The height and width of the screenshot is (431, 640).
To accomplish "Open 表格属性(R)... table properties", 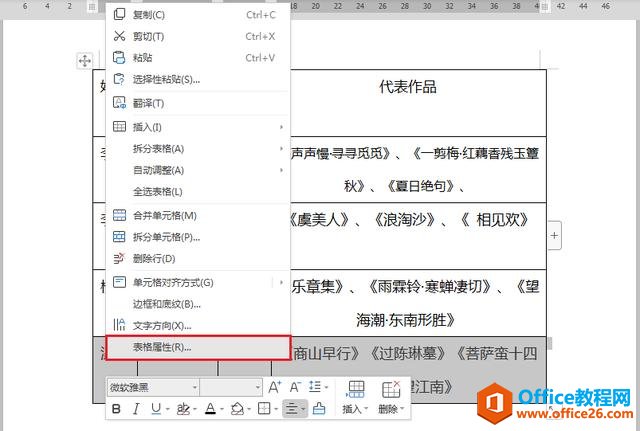I will coord(198,348).
